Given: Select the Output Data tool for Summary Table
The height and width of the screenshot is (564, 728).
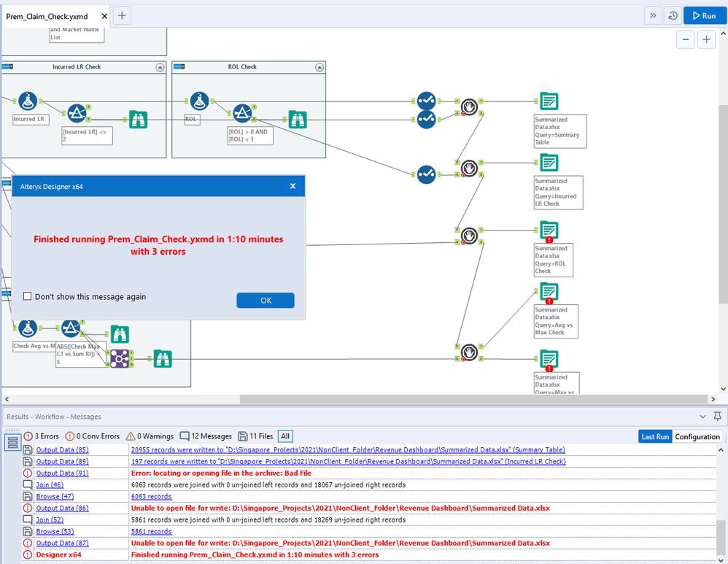Looking at the screenshot, I should click(x=549, y=101).
